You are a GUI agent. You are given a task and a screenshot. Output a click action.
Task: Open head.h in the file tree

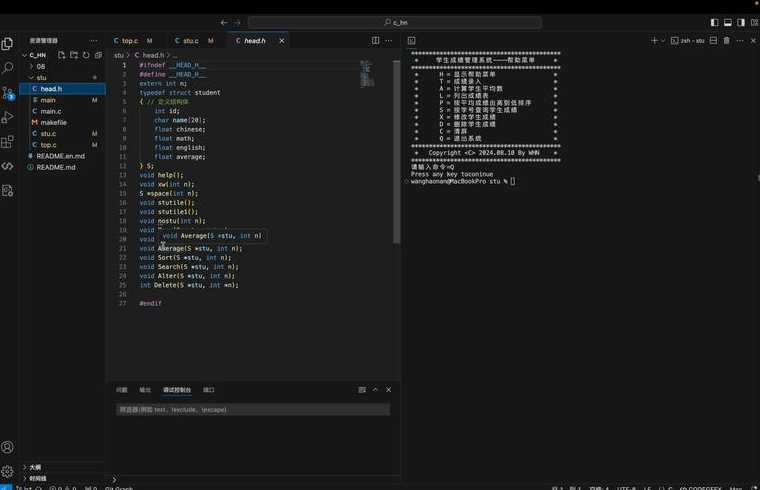pyautogui.click(x=62, y=89)
